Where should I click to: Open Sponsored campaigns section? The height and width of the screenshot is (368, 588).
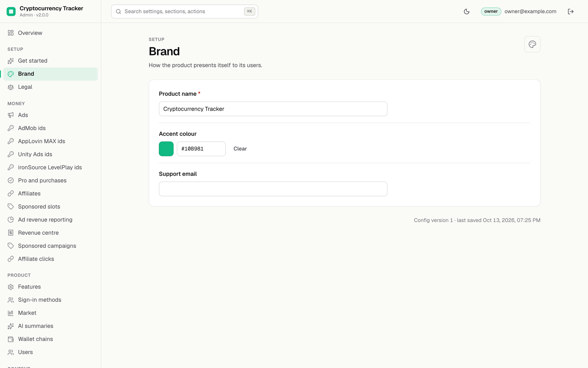[x=50, y=246]
